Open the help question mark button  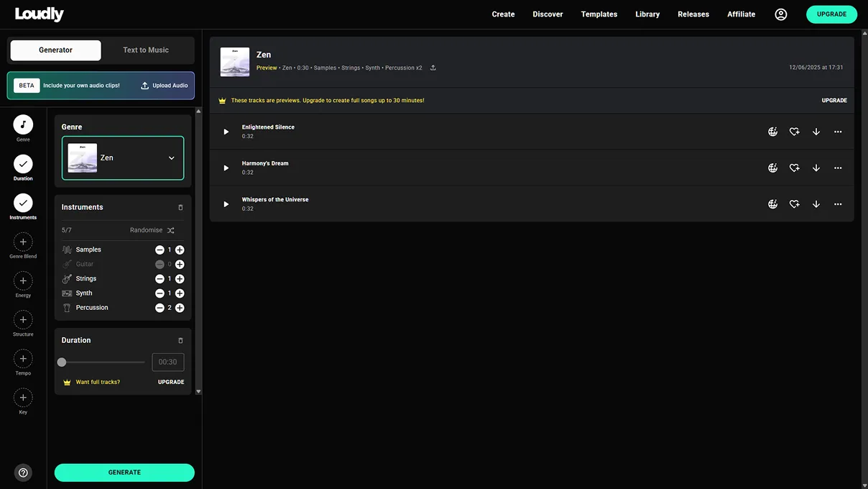(x=23, y=472)
